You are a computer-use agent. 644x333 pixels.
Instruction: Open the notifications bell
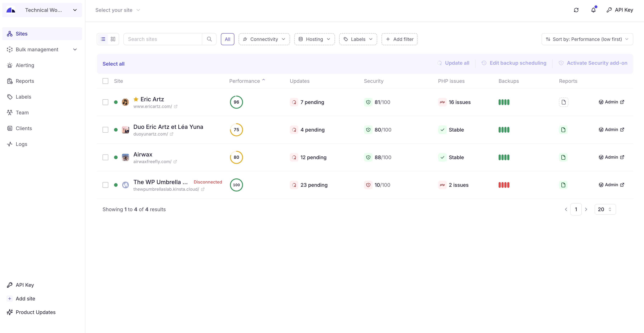click(x=593, y=10)
